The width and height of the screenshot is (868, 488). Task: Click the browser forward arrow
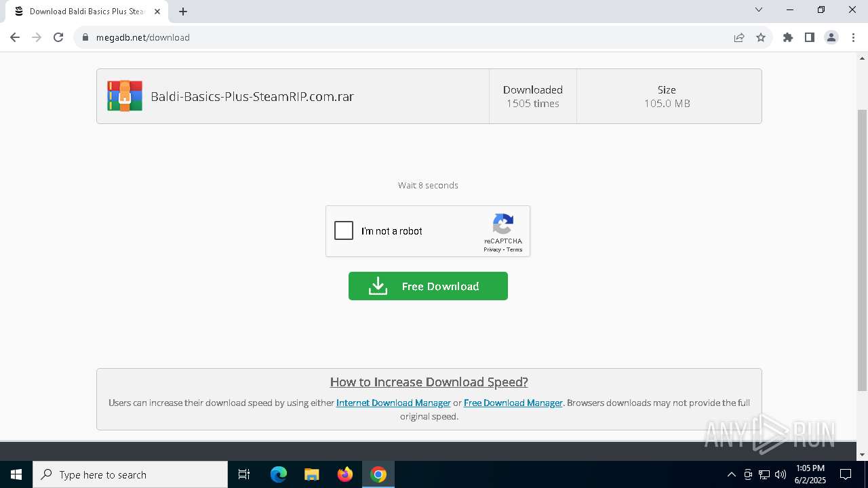pos(37,37)
